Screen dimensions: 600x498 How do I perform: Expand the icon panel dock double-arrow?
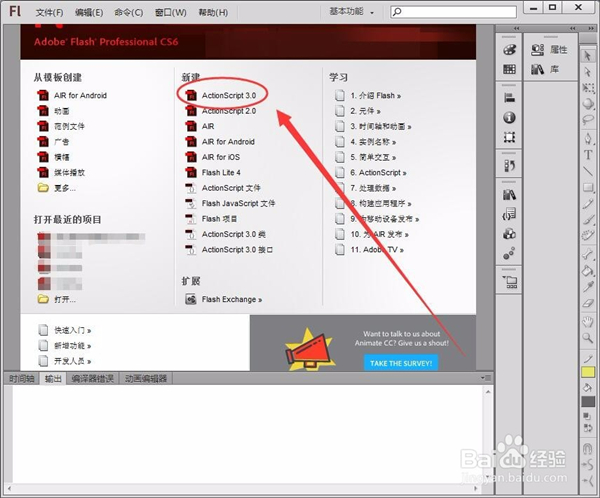[517, 29]
